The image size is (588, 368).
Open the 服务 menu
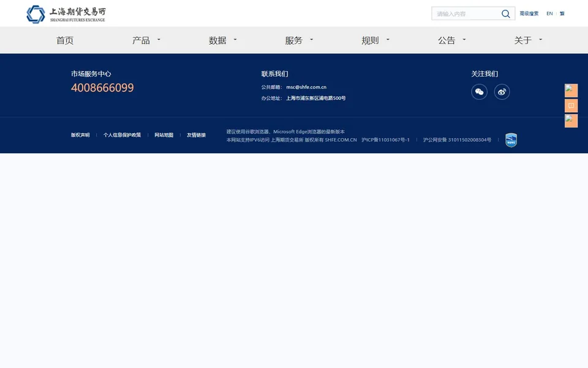[293, 40]
